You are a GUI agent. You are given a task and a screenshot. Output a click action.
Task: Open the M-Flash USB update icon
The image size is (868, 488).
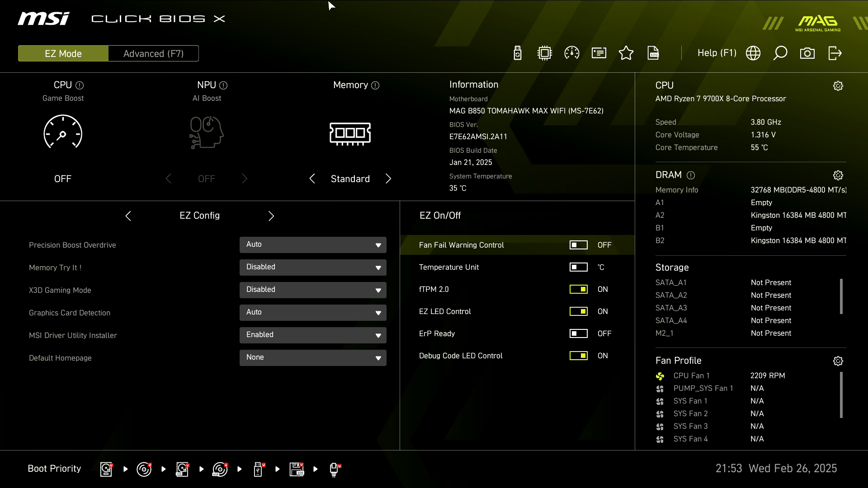(518, 53)
